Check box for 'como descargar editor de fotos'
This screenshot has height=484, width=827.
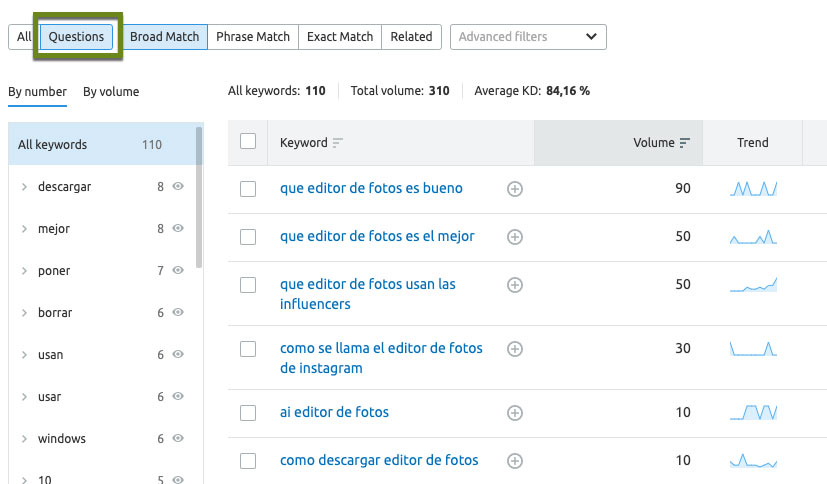tap(248, 461)
